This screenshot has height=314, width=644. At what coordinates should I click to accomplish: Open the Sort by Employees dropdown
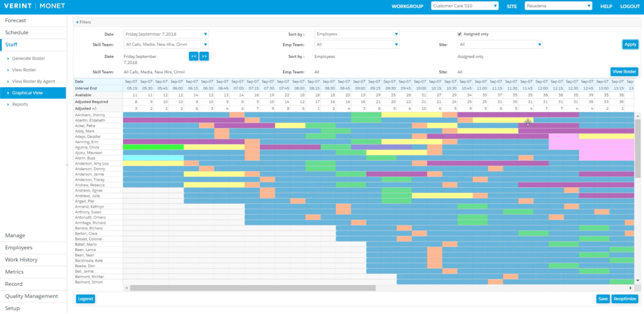(x=357, y=34)
